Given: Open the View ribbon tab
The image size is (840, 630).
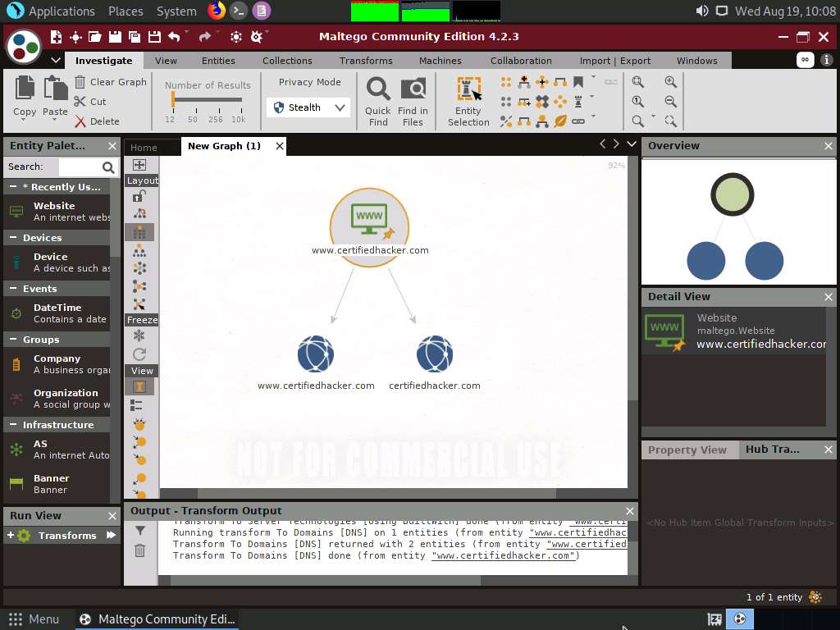Looking at the screenshot, I should [x=166, y=61].
